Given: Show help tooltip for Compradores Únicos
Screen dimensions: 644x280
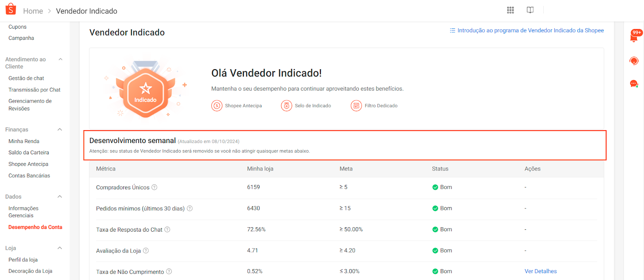Looking at the screenshot, I should pos(154,187).
